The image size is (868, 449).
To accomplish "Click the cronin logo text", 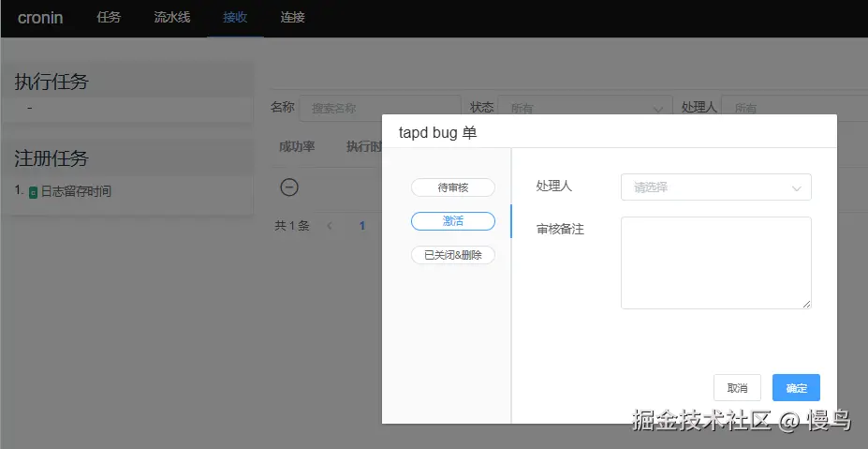I will coord(40,18).
